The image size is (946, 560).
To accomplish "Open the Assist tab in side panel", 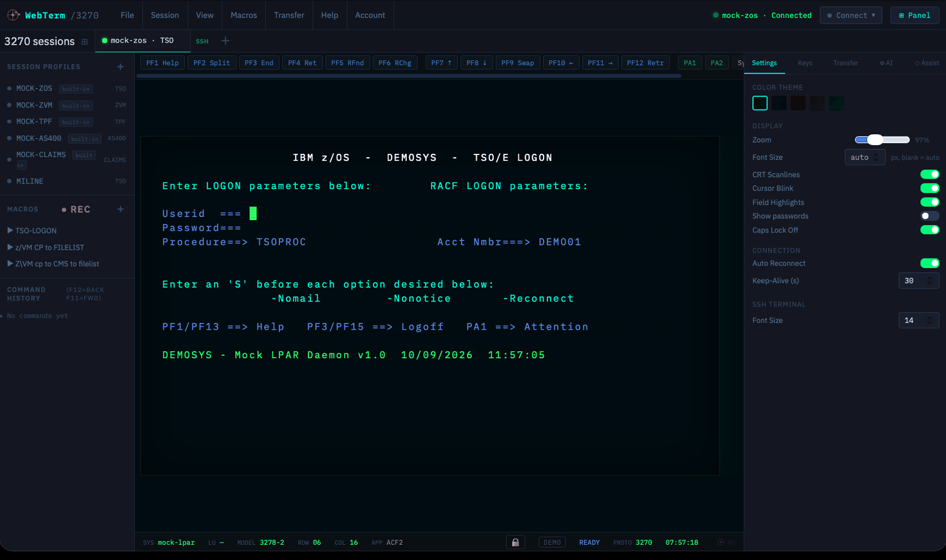I will click(926, 63).
